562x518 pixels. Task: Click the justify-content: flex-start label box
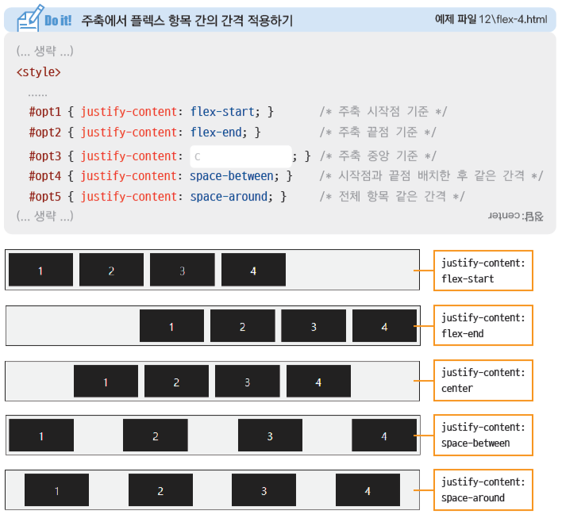[x=483, y=271]
